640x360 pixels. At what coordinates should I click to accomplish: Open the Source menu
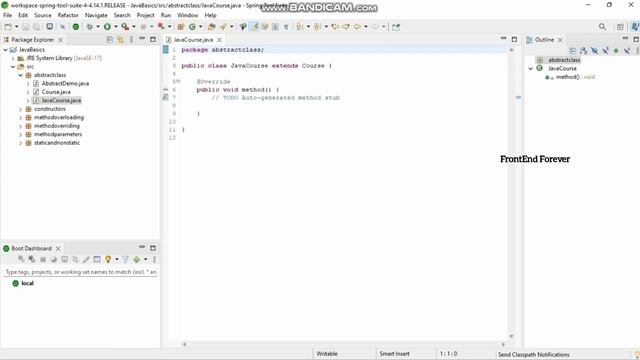(x=42, y=15)
